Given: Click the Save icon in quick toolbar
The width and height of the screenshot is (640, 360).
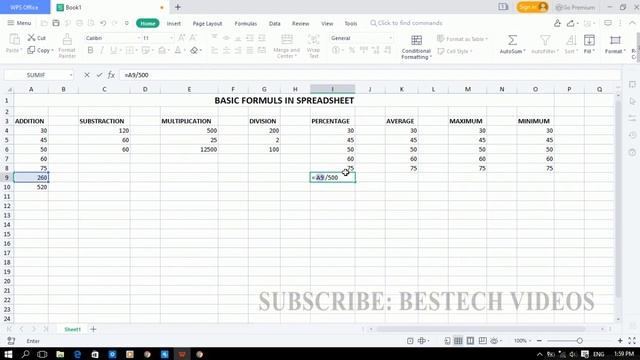Looking at the screenshot, I should point(56,23).
